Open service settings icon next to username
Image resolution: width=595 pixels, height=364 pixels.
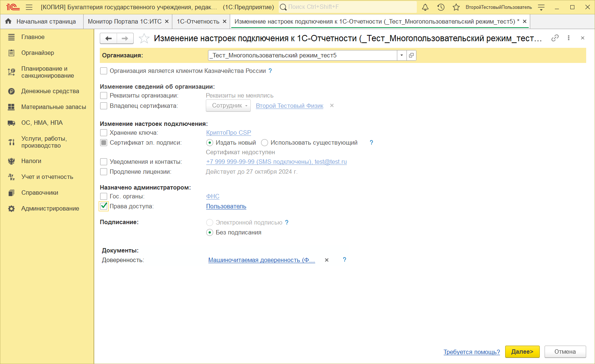541,7
